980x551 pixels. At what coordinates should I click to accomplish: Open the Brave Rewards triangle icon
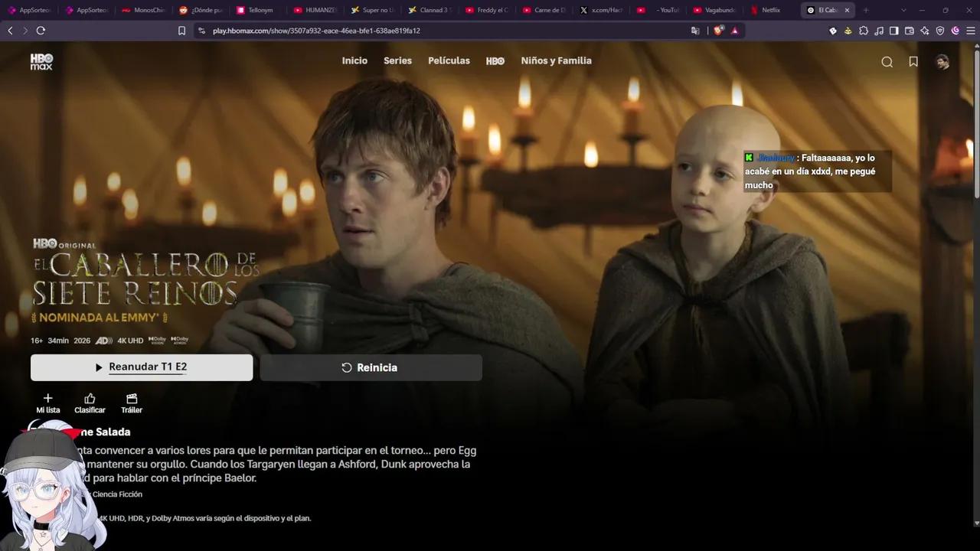[x=735, y=31]
